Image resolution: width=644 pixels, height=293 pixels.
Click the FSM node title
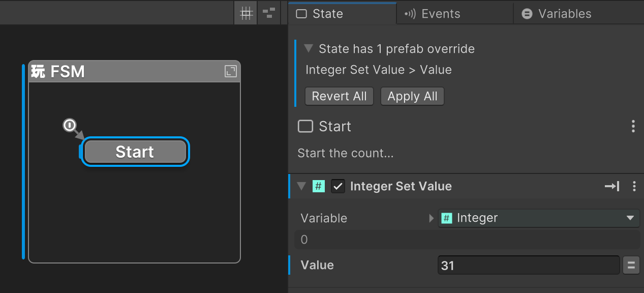57,71
